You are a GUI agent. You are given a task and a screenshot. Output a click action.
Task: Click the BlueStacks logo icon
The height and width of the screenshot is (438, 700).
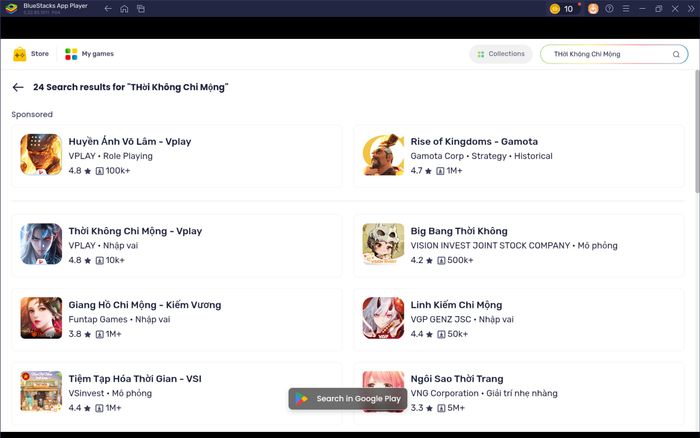(x=12, y=8)
